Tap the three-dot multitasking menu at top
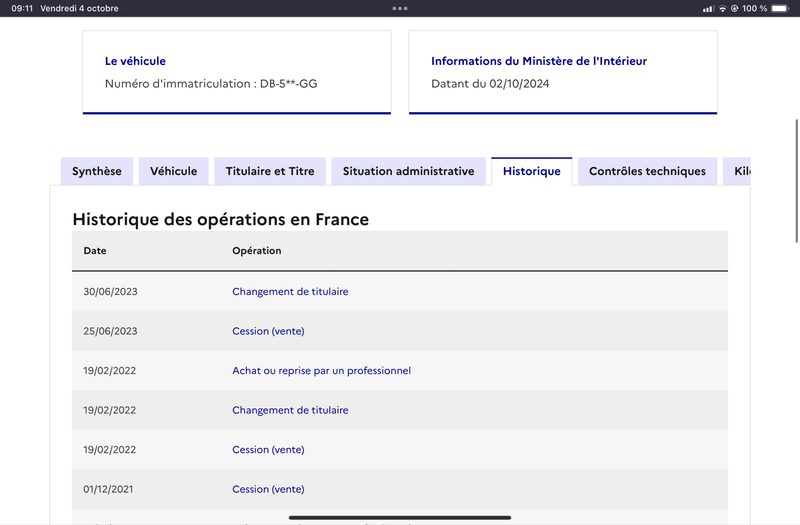 pyautogui.click(x=400, y=8)
